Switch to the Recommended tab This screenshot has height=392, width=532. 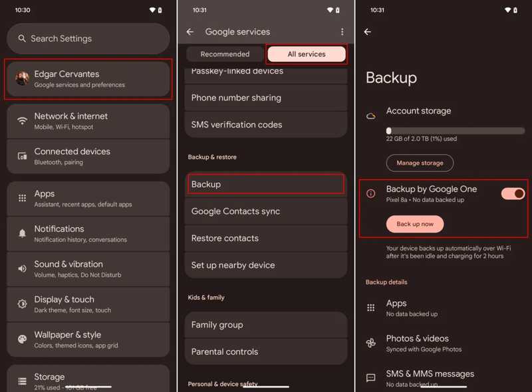click(225, 54)
